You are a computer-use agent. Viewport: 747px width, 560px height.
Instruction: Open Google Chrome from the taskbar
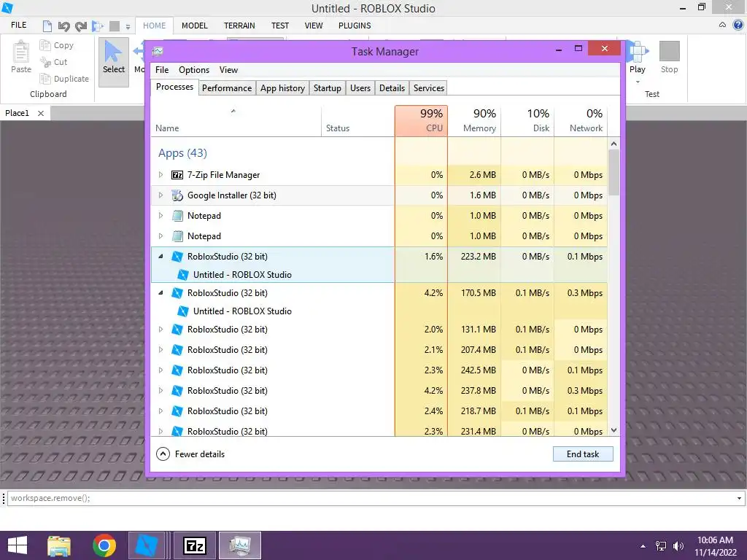pos(104,545)
